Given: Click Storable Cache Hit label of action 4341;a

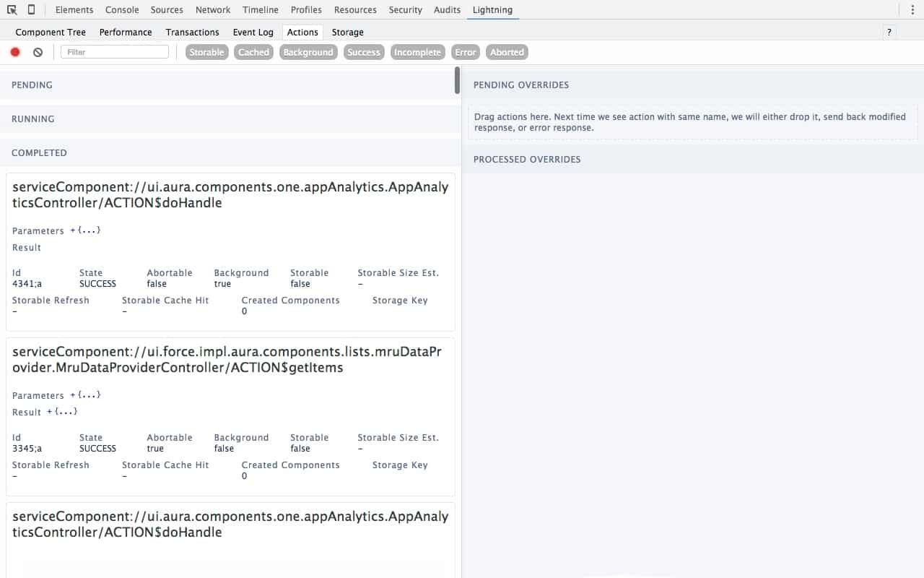Looking at the screenshot, I should [165, 301].
